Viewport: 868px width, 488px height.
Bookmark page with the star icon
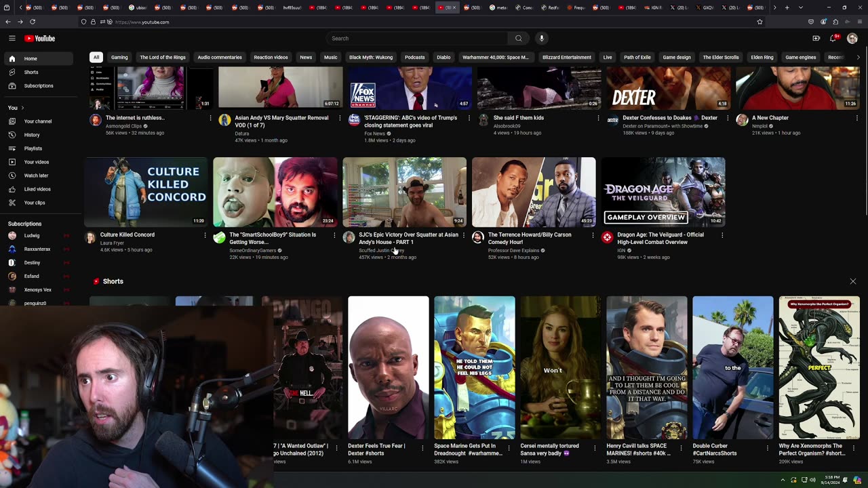coord(759,22)
